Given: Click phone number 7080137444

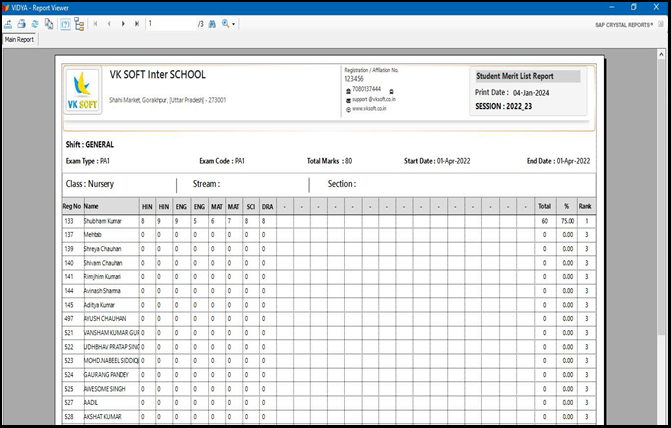Looking at the screenshot, I should click(x=366, y=89).
